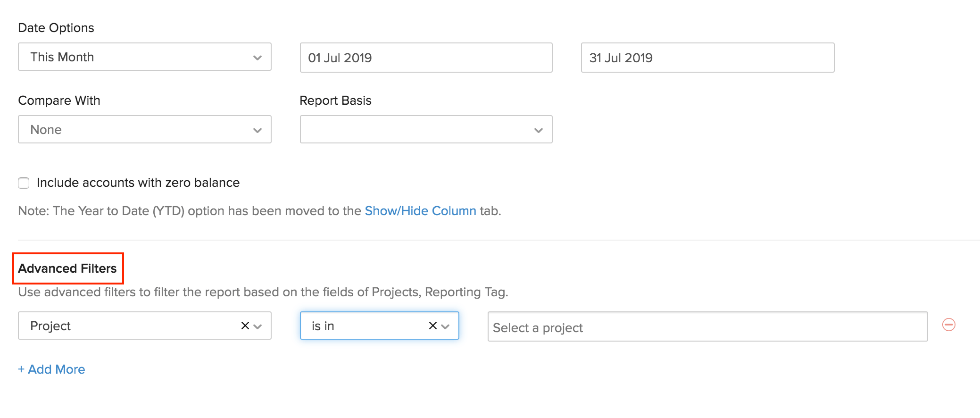Clear the Project filter selection with the X icon
Screen dimensions: 980x418
click(x=245, y=325)
